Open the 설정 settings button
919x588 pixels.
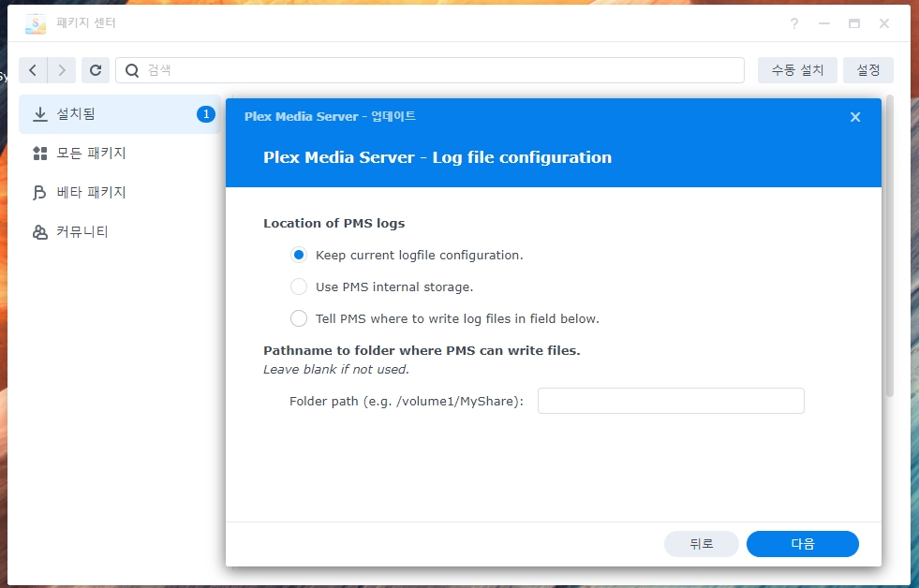pos(868,70)
